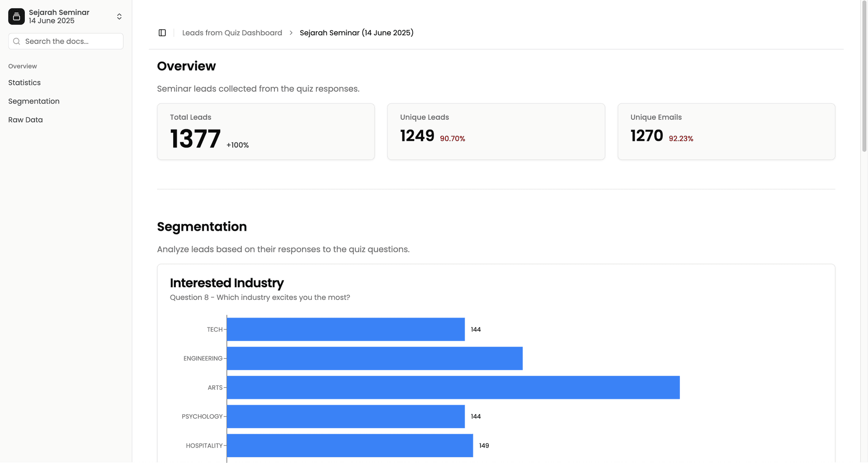Click the ARTS bar in the chart
This screenshot has height=463, width=868.
pos(452,387)
